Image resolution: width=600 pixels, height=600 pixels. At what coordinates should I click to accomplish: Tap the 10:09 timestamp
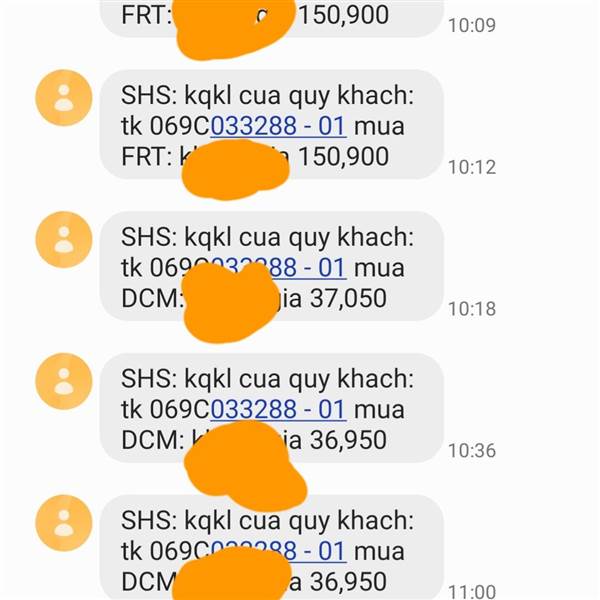[x=472, y=26]
